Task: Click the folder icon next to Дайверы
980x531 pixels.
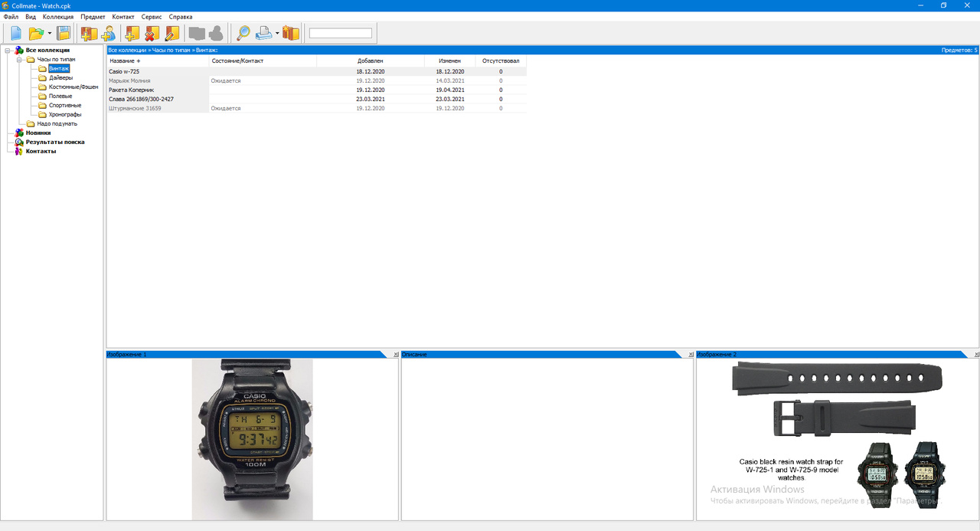Action: click(x=42, y=78)
